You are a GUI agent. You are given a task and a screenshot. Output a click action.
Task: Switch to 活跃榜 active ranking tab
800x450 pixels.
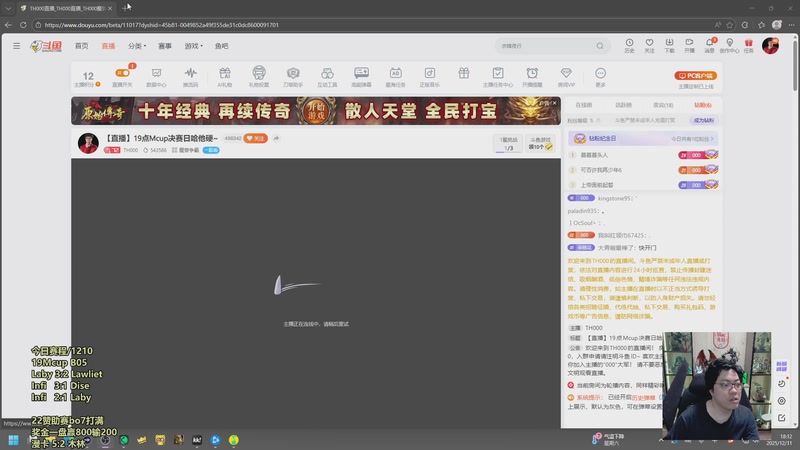[x=623, y=105]
